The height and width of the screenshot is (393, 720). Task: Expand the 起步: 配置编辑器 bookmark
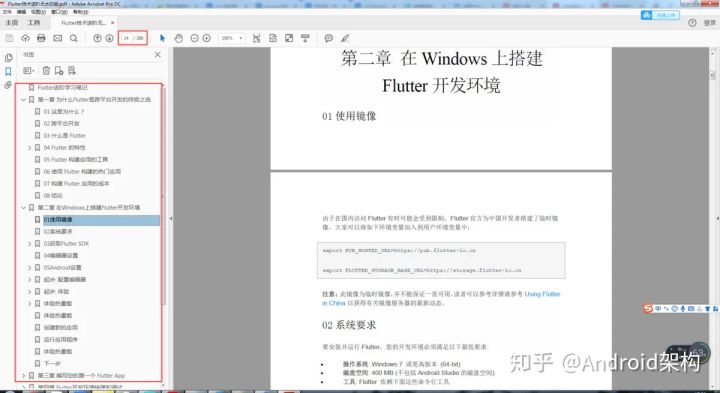29,280
